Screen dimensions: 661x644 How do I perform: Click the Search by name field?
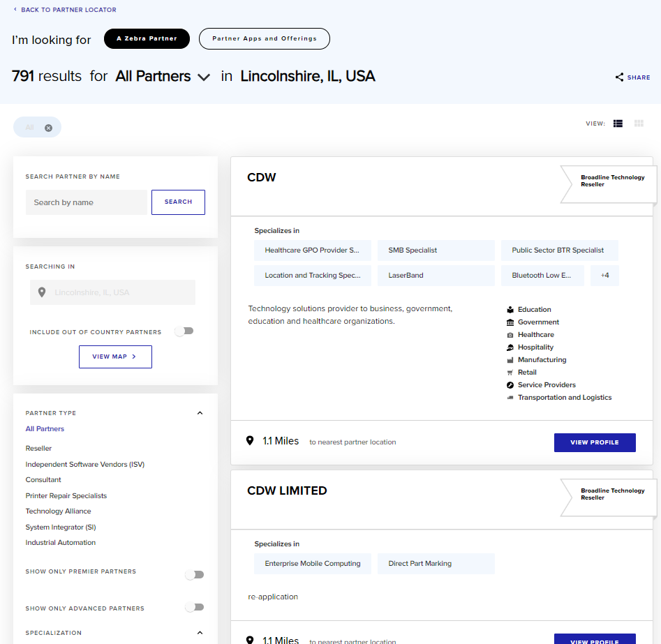(87, 202)
